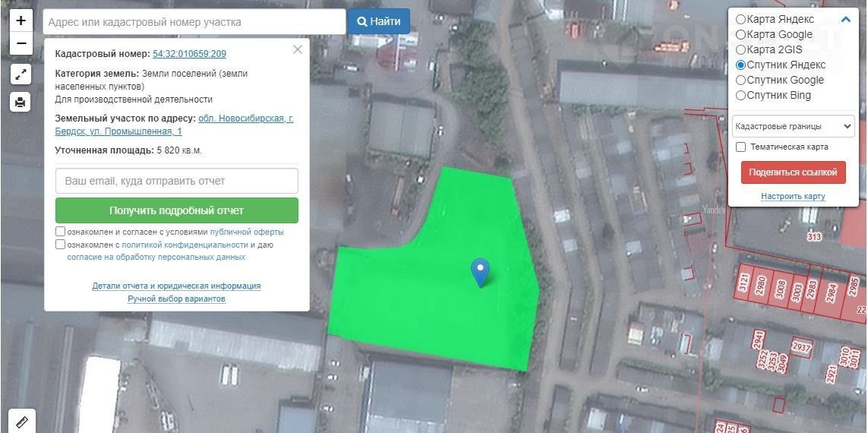Click Получить подробный отчет button
The width and height of the screenshot is (868, 433).
coord(176,210)
